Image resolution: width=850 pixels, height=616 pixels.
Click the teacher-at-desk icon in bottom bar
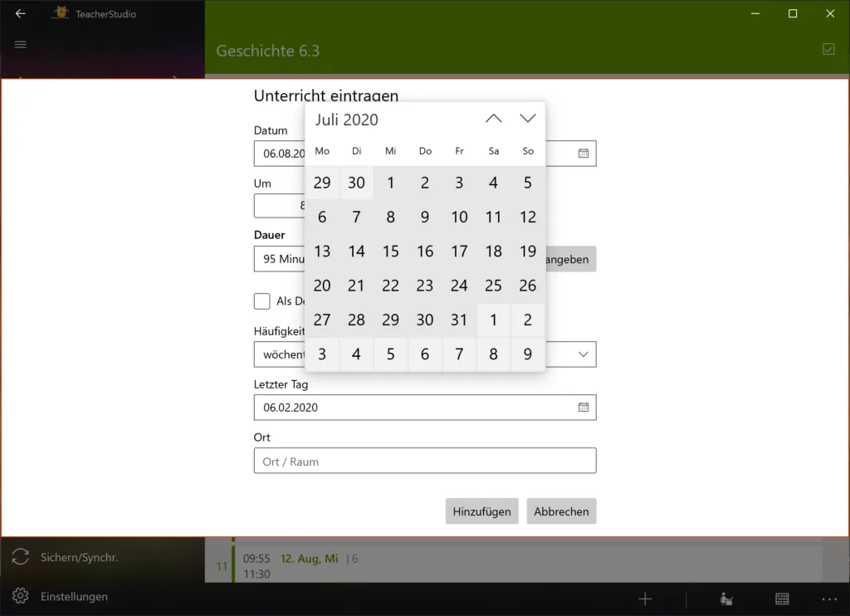[x=726, y=599]
